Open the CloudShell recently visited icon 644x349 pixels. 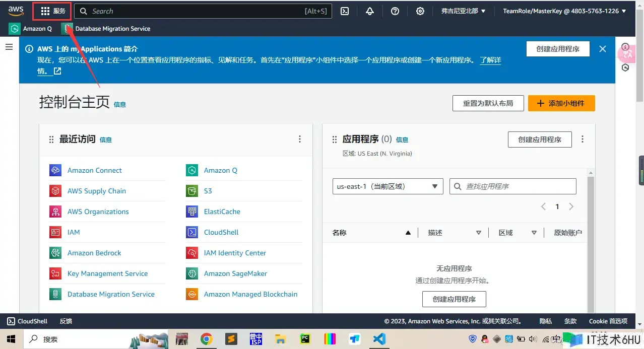coord(192,232)
